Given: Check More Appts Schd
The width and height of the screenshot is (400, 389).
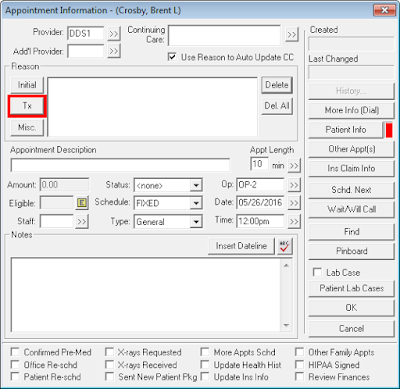Looking at the screenshot, I should (205, 352).
